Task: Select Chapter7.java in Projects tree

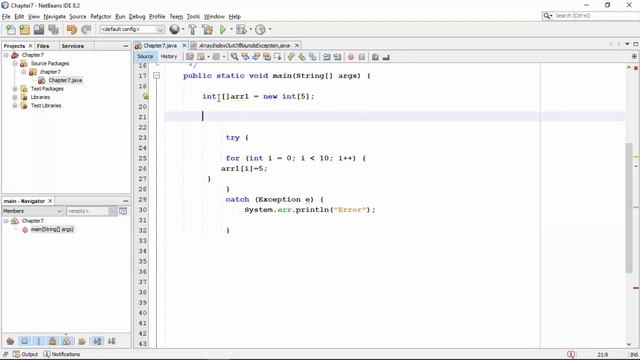Action: 65,80
